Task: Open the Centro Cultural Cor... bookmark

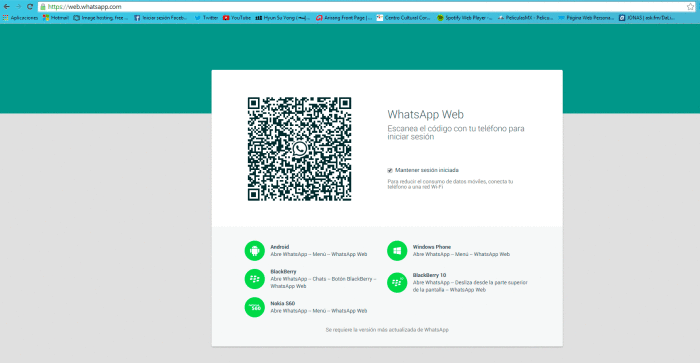Action: coord(404,18)
